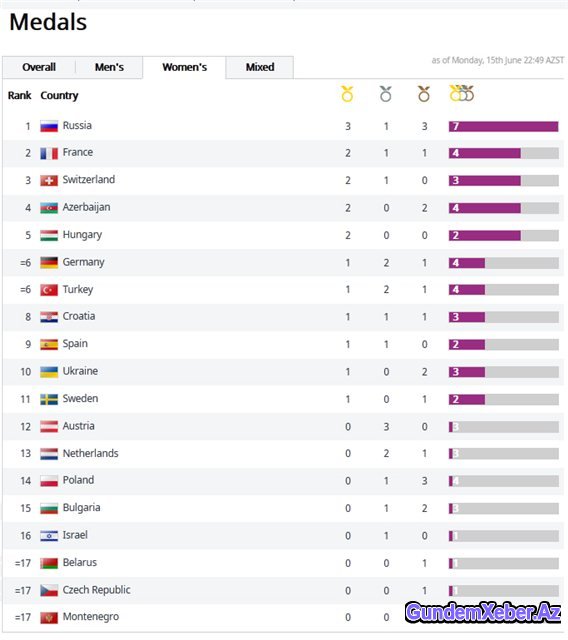Click the Montenegro flag icon
The image size is (568, 640).
[49, 618]
